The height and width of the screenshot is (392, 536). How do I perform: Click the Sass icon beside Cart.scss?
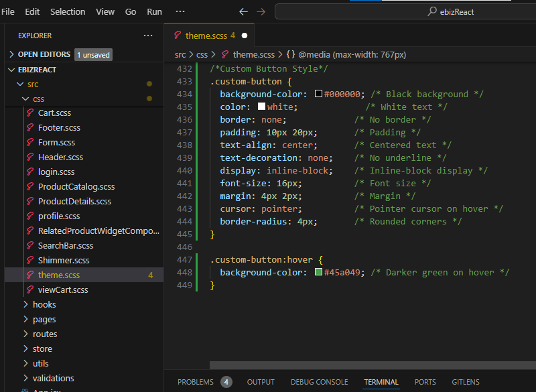(30, 113)
